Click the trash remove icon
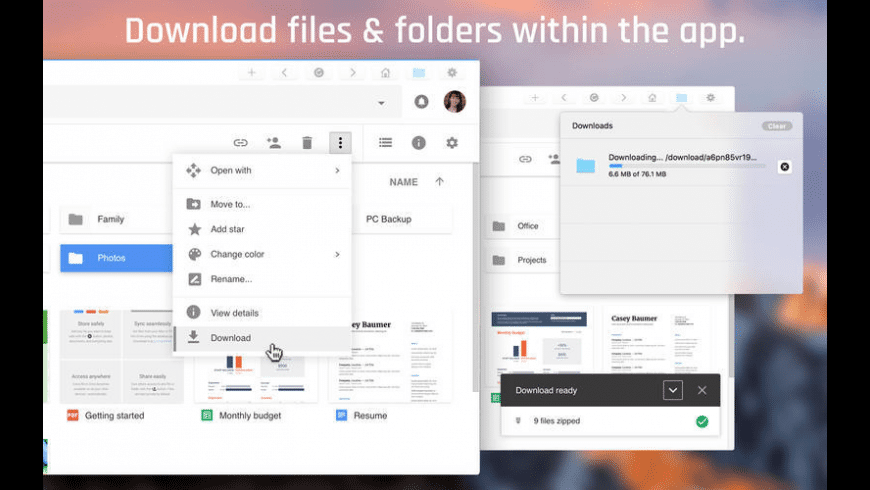Image resolution: width=870 pixels, height=490 pixels. tap(307, 143)
